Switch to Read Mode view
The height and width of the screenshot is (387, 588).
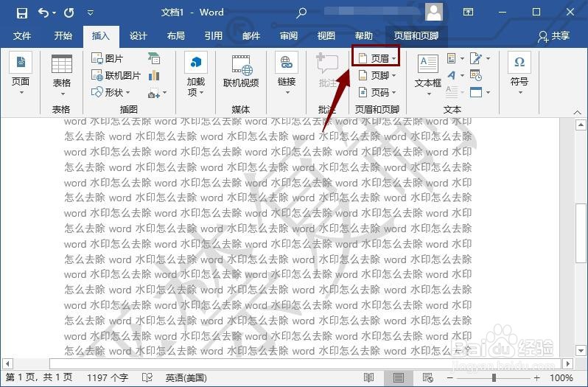click(369, 377)
